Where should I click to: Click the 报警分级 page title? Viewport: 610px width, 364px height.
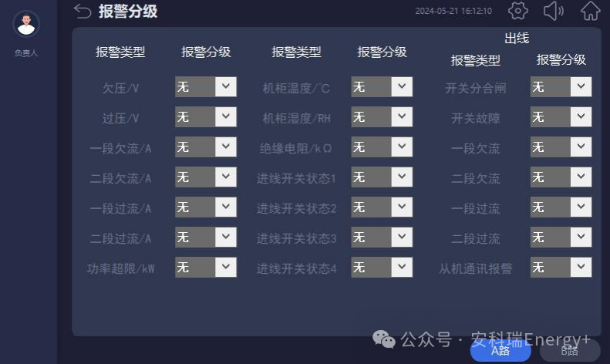[127, 11]
